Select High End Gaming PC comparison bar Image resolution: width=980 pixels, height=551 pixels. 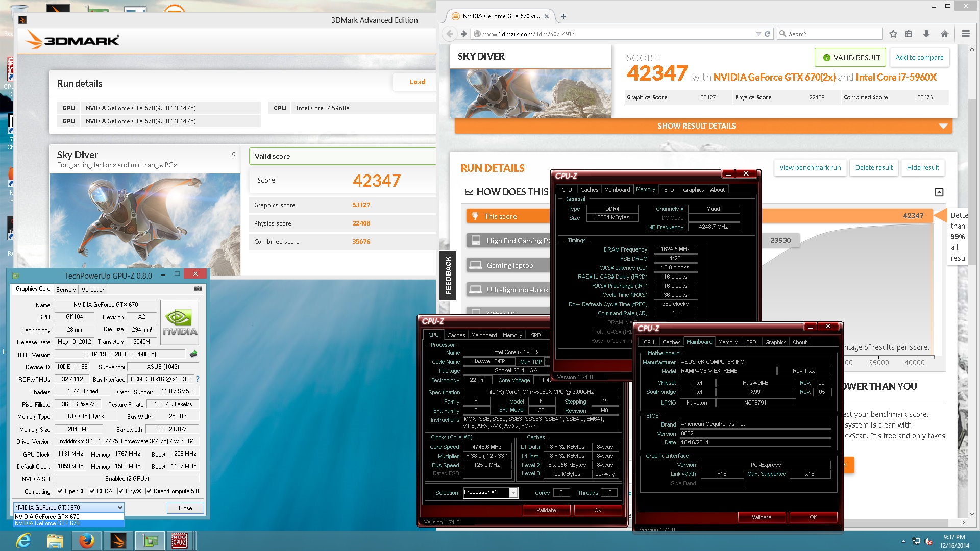[508, 241]
